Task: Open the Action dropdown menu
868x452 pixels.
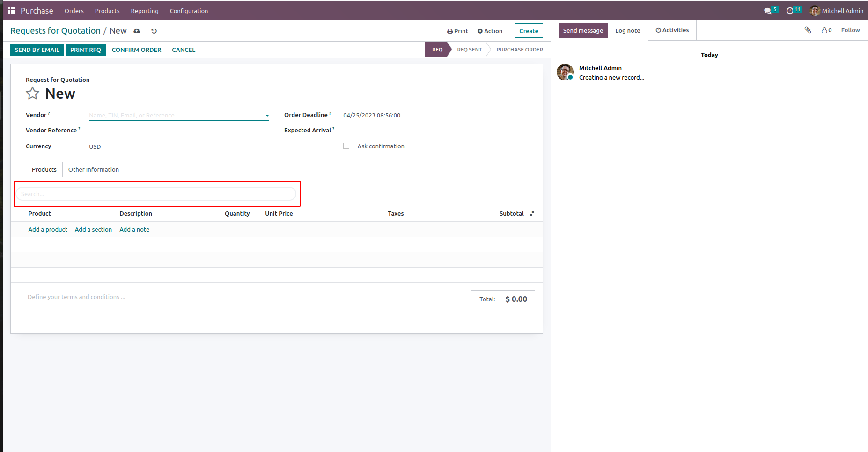Action: (490, 31)
